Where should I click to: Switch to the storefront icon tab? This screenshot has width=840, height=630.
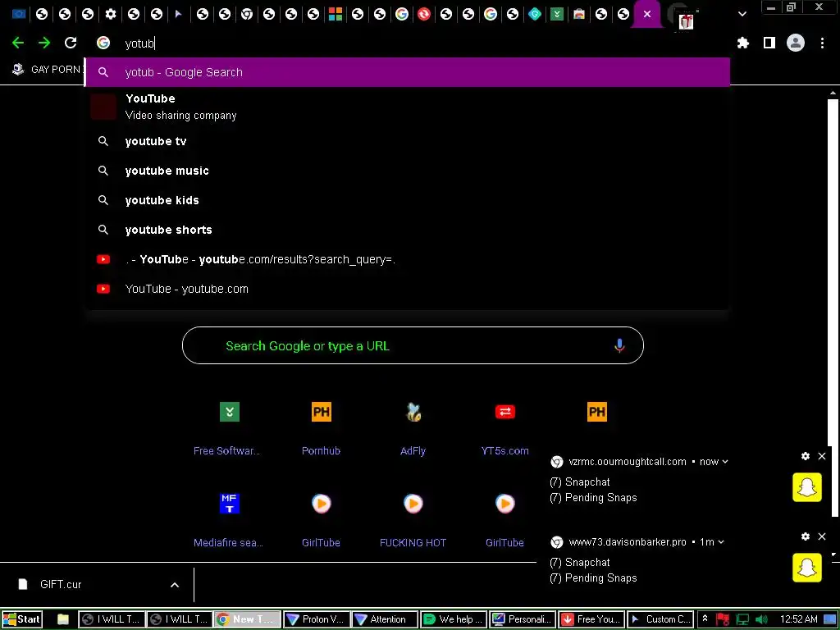click(579, 15)
